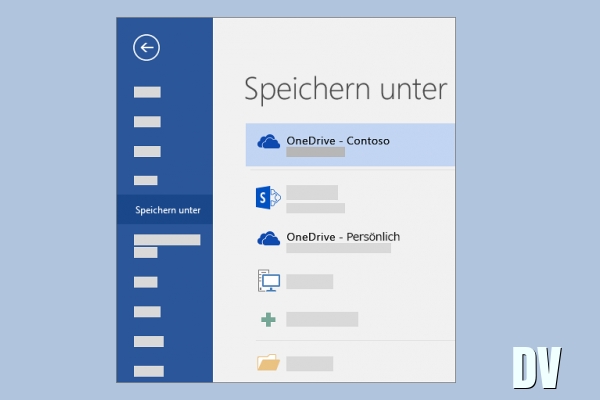
Task: Click the green plus add-place icon
Action: pyautogui.click(x=268, y=319)
